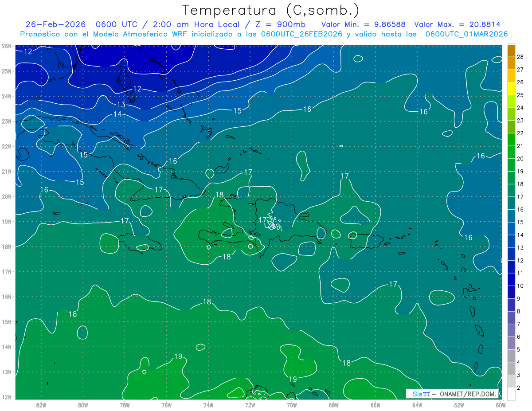This screenshot has width=532, height=411.
Task: Click 'Valor Min. = 9.86588' text
Action: tap(364, 25)
